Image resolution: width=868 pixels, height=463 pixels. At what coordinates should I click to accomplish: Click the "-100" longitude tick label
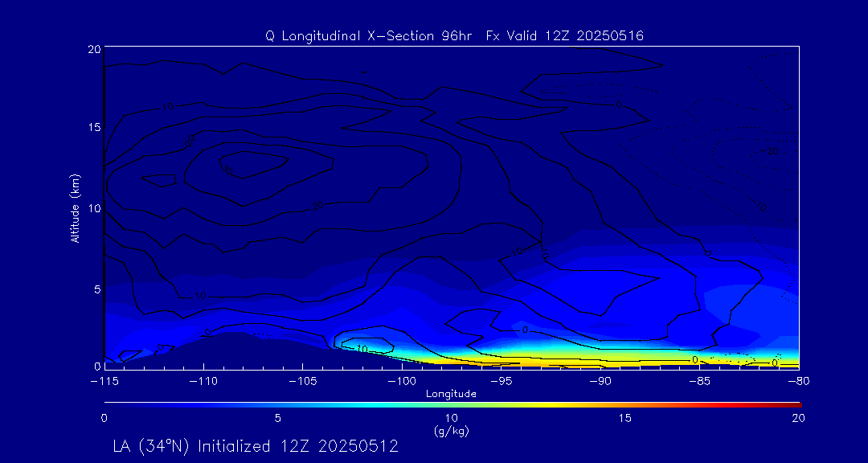click(x=401, y=381)
